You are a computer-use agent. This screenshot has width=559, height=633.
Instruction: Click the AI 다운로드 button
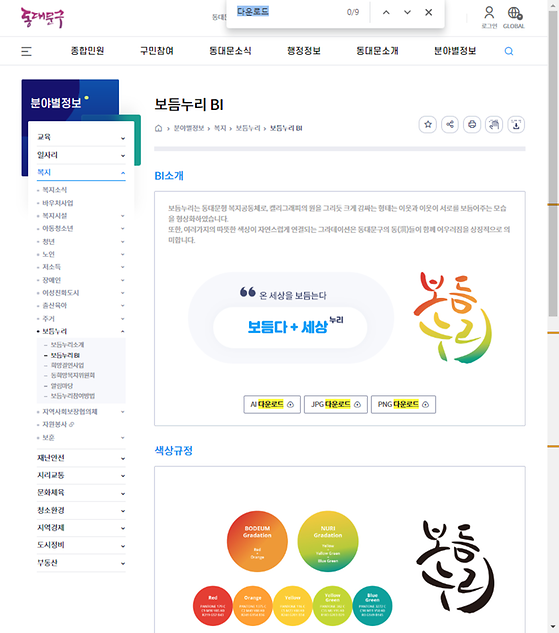coord(272,404)
